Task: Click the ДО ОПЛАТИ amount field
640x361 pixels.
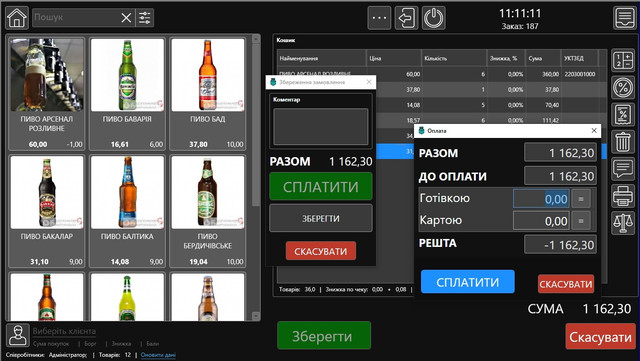Action: coord(560,176)
